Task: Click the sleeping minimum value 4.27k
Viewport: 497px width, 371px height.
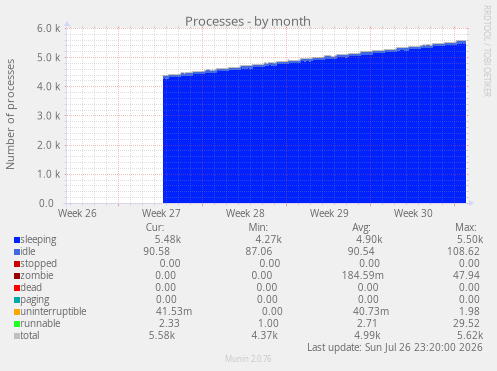Action: [269, 239]
